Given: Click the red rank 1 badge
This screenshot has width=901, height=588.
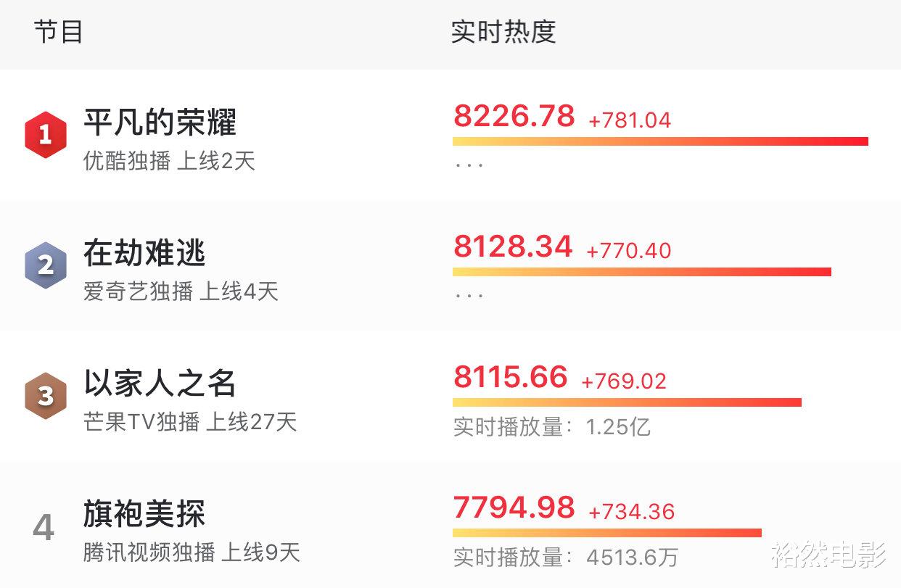Looking at the screenshot, I should 46,133.
